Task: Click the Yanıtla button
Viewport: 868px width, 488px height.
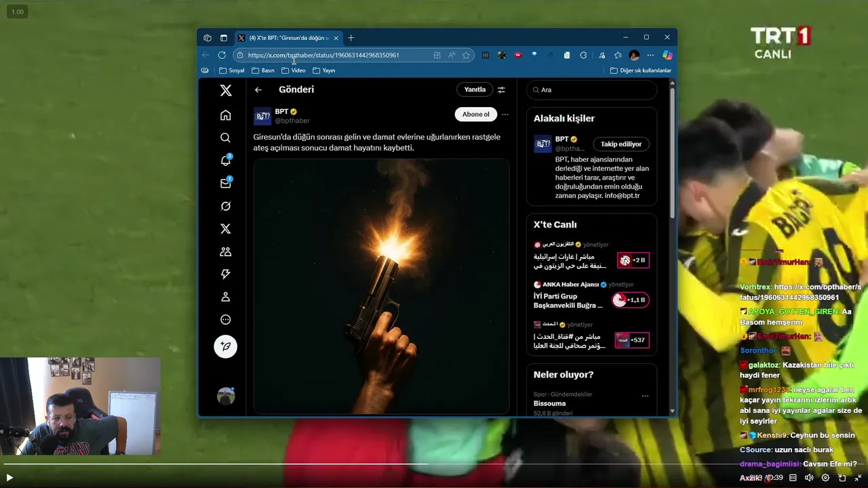Action: pyautogui.click(x=475, y=89)
